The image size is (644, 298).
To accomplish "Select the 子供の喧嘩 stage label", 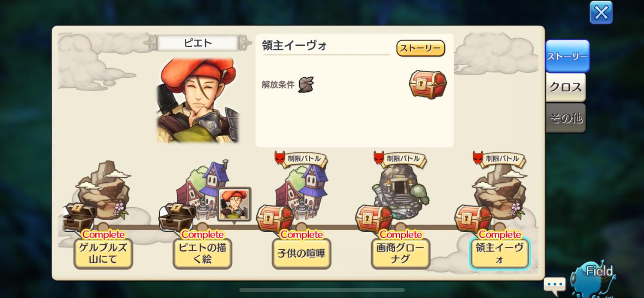I will coord(301,254).
